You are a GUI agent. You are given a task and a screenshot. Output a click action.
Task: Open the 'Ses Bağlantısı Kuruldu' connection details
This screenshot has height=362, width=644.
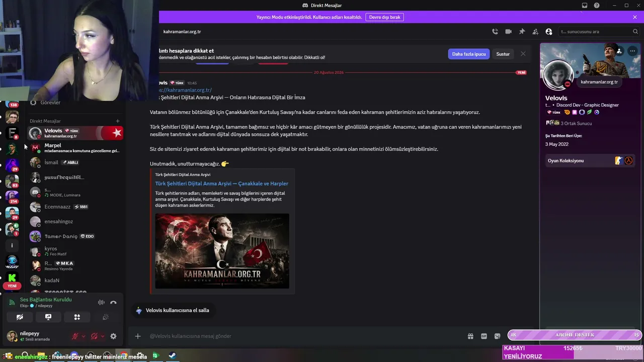click(46, 300)
